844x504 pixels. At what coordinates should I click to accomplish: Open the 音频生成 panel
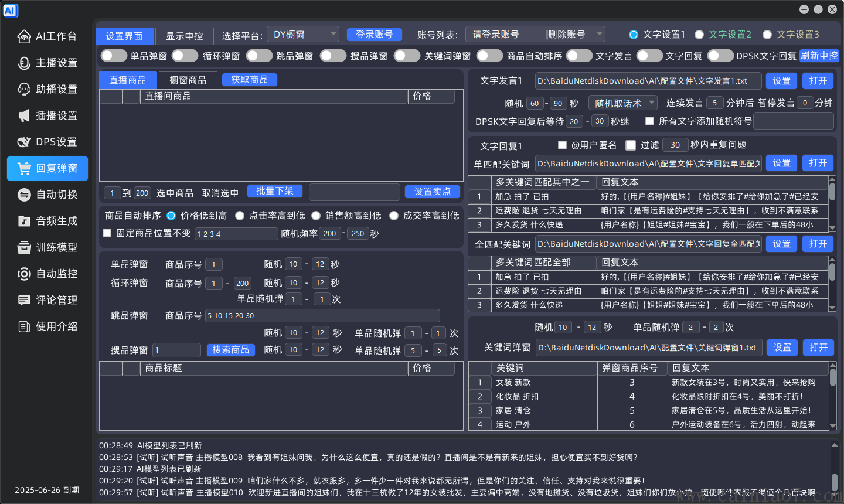click(47, 220)
